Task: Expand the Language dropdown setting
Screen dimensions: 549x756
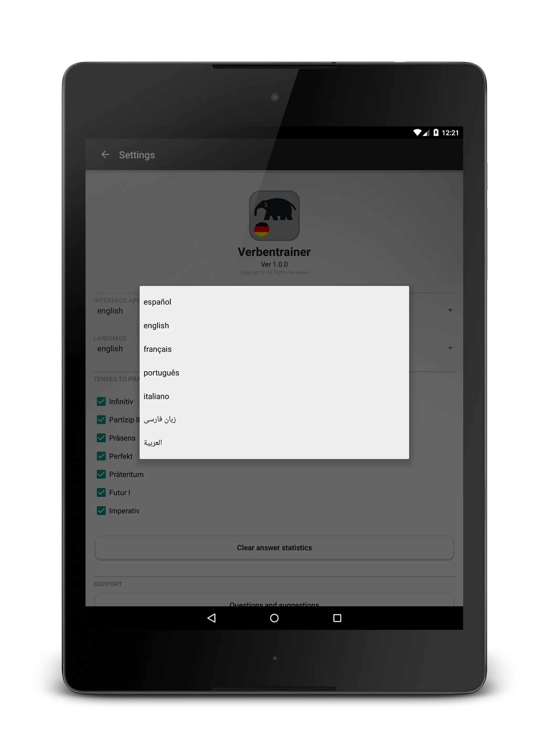Action: [451, 349]
